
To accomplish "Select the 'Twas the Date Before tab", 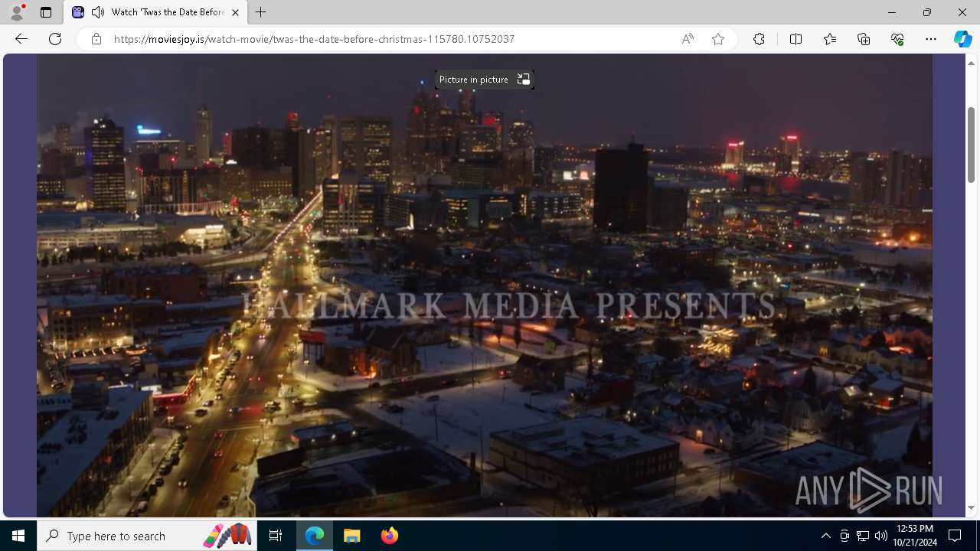I will tap(155, 12).
